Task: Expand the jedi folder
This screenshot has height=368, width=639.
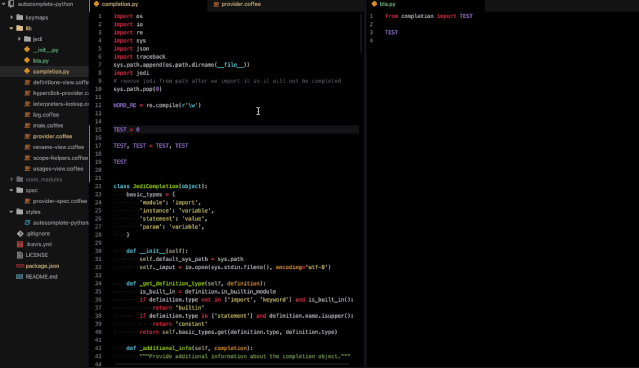Action: (x=19, y=39)
